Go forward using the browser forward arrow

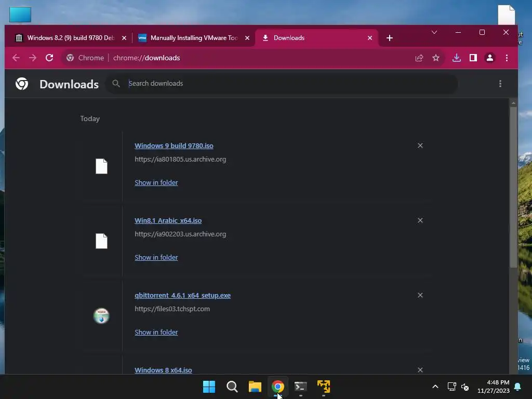pyautogui.click(x=33, y=58)
